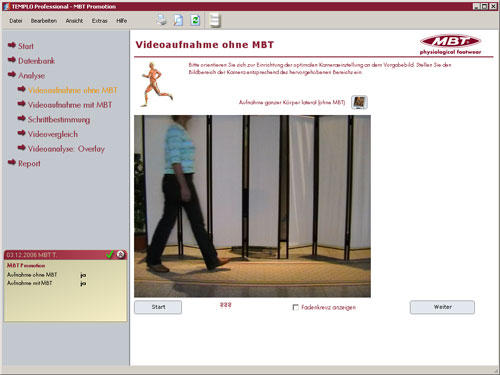This screenshot has width=500, height=375.
Task: Click the TEMPLO app icon in title bar
Action: [6, 6]
